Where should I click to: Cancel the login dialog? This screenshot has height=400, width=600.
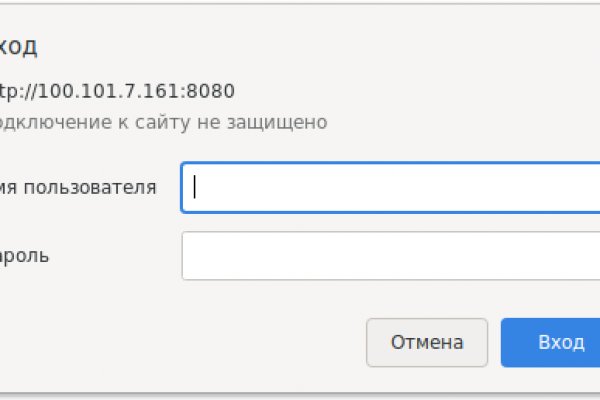[427, 343]
